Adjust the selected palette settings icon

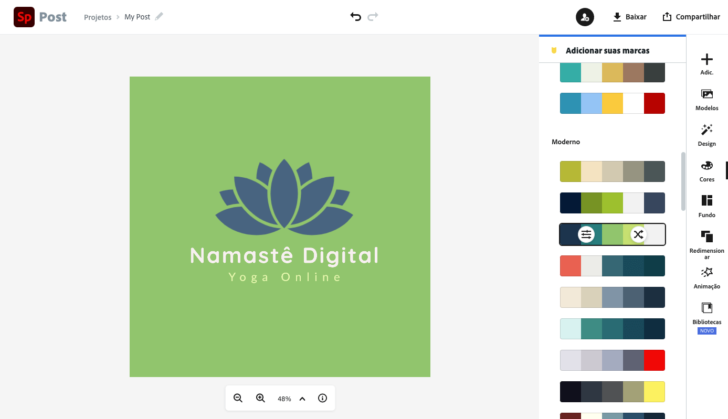pos(587,235)
